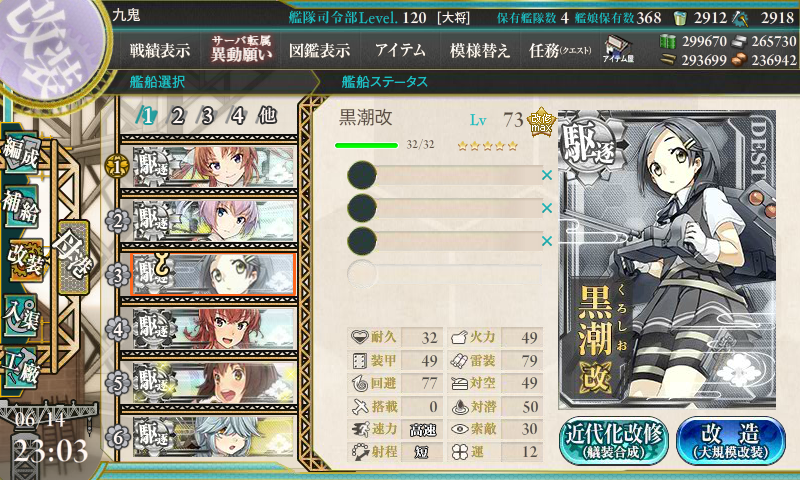Click the 母港 home port badge
The width and height of the screenshot is (800, 480).
tap(73, 257)
